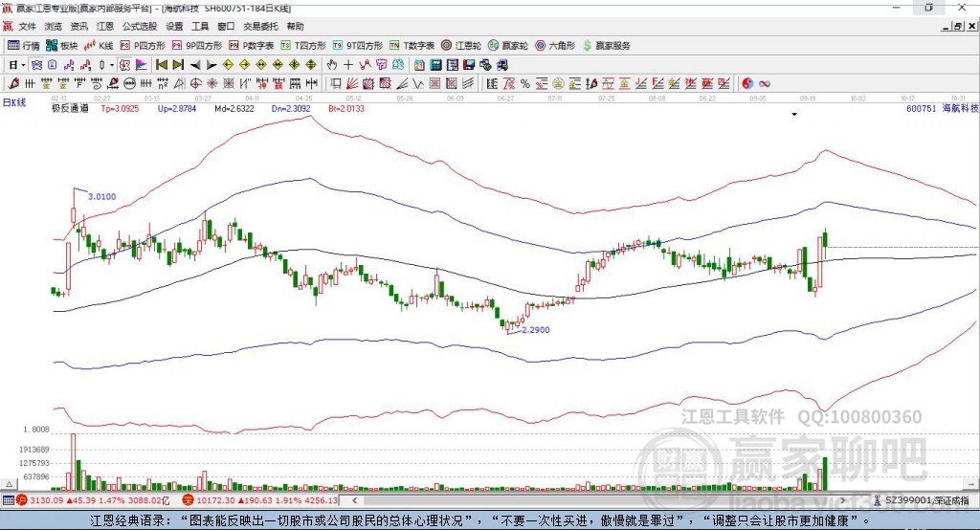Click the small black triangle above chart
This screenshot has height=530, width=980.
click(x=794, y=115)
